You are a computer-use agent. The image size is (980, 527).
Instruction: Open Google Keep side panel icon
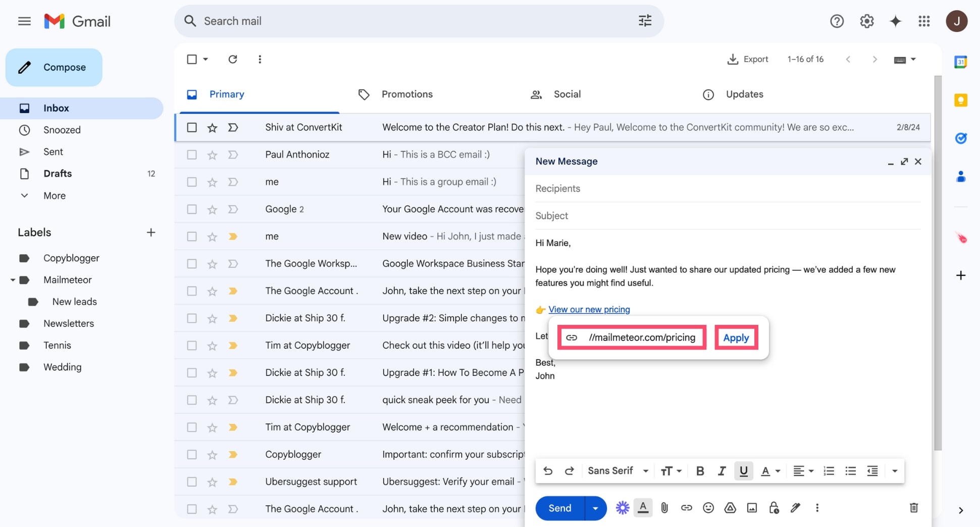[960, 100]
